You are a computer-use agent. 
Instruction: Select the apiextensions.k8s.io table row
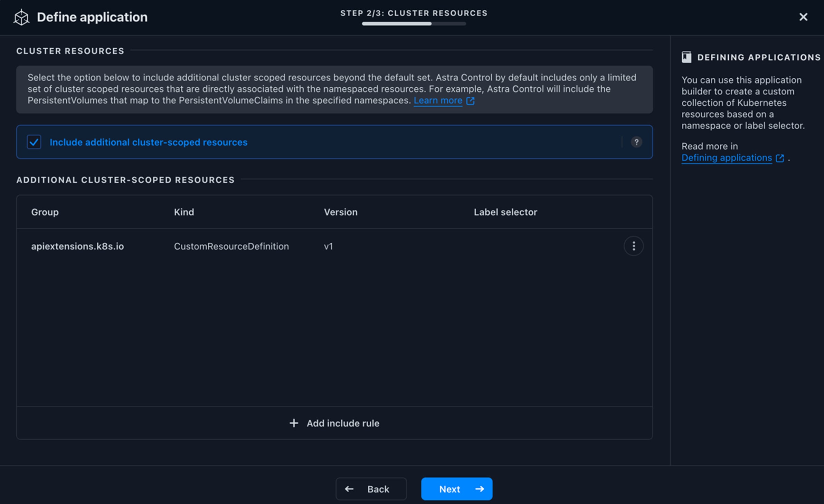click(x=77, y=246)
